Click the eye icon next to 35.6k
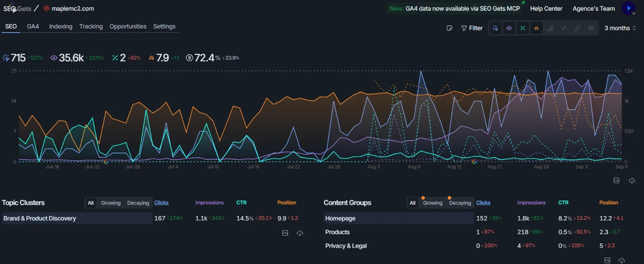 point(54,58)
